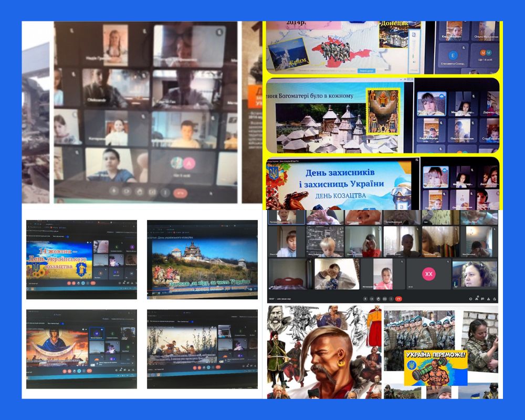525x420 pixels.
Task: Open more options in XX avatar Meet call
Action: click(392, 299)
